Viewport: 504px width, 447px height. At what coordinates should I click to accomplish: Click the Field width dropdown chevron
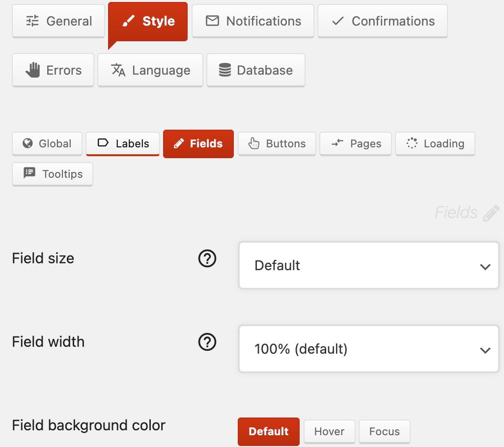click(485, 350)
